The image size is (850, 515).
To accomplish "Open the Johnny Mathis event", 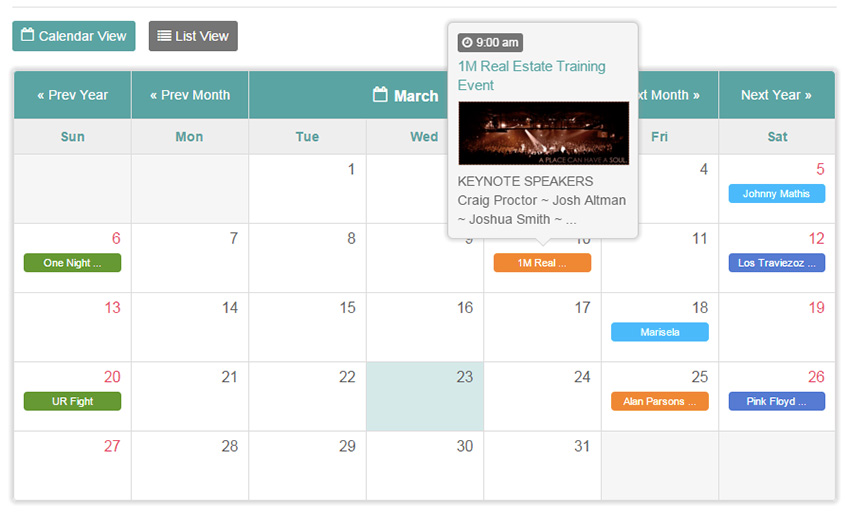I will (777, 194).
